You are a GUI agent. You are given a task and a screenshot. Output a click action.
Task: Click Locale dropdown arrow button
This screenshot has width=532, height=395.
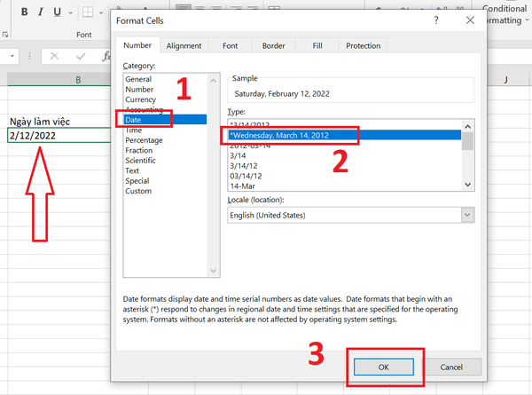pos(467,215)
